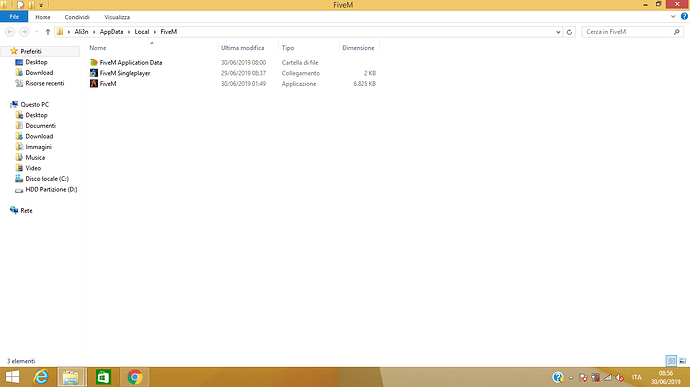The width and height of the screenshot is (690, 387).
Task: Go up one folder level
Action: pyautogui.click(x=48, y=32)
